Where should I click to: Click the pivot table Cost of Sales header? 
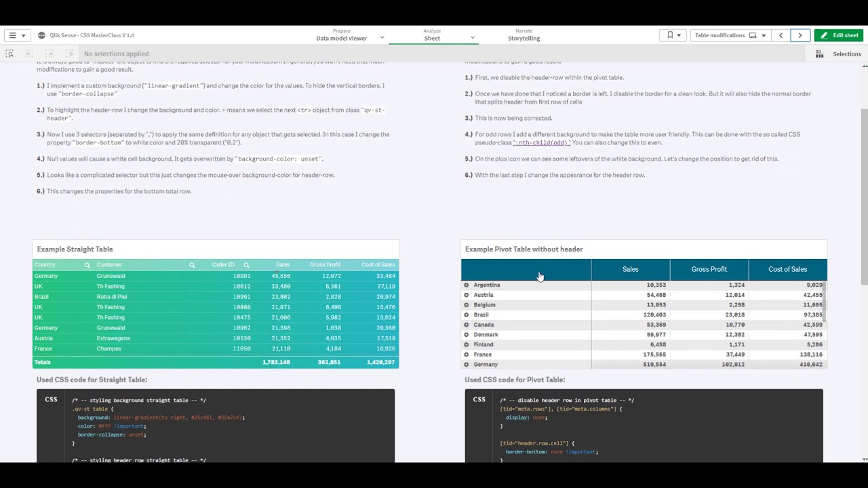[x=787, y=269]
